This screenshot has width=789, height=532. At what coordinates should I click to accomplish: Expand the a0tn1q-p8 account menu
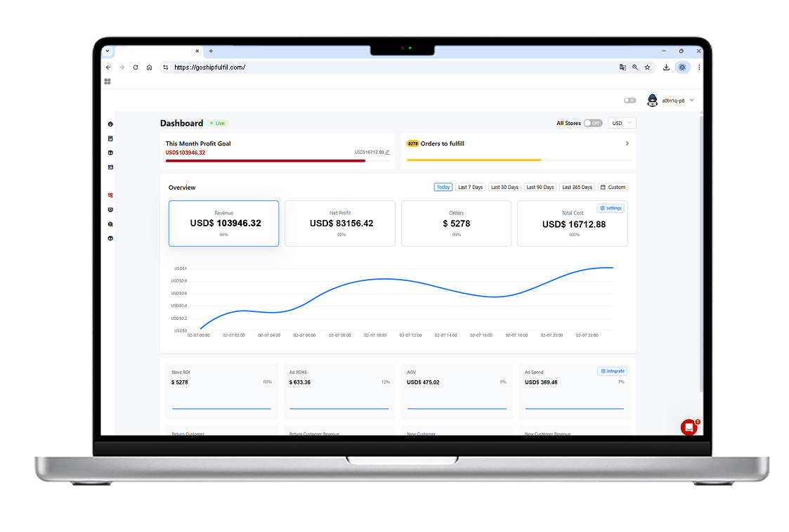(x=692, y=100)
